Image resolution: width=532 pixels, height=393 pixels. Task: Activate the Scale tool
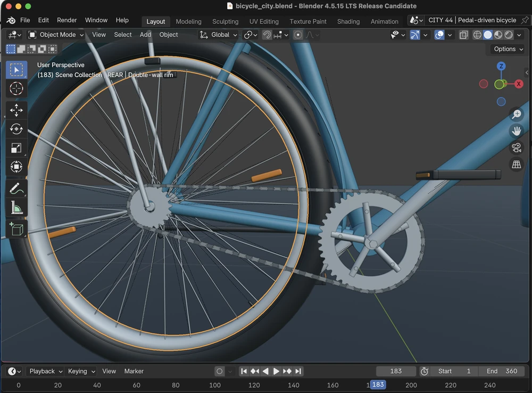pyautogui.click(x=16, y=148)
